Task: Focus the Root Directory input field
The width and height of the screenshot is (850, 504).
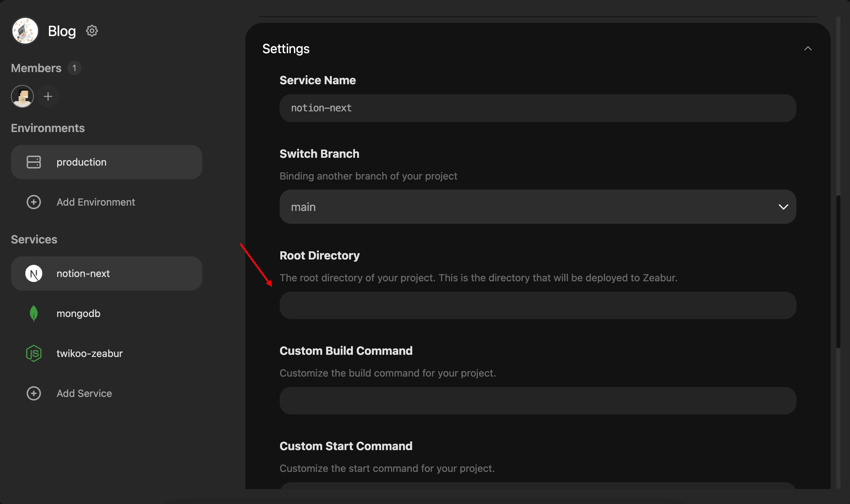Action: tap(538, 305)
